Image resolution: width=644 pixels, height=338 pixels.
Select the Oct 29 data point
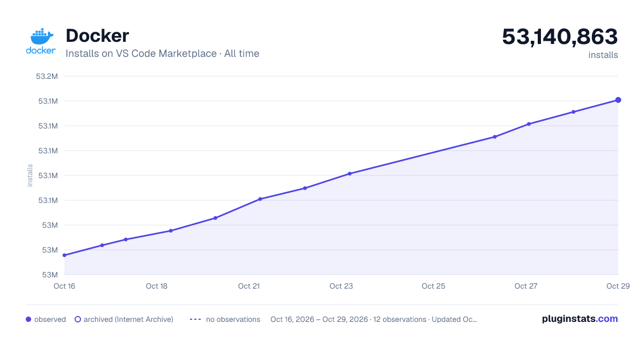618,100
